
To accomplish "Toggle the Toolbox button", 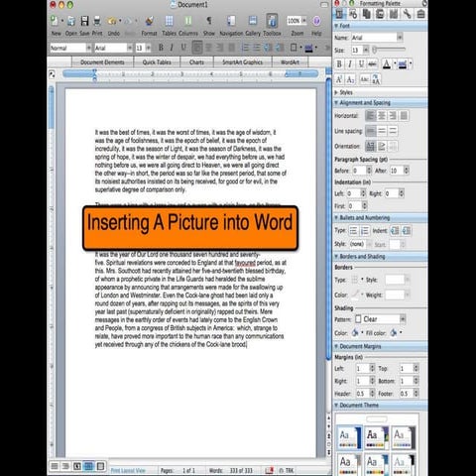I will (x=272, y=21).
